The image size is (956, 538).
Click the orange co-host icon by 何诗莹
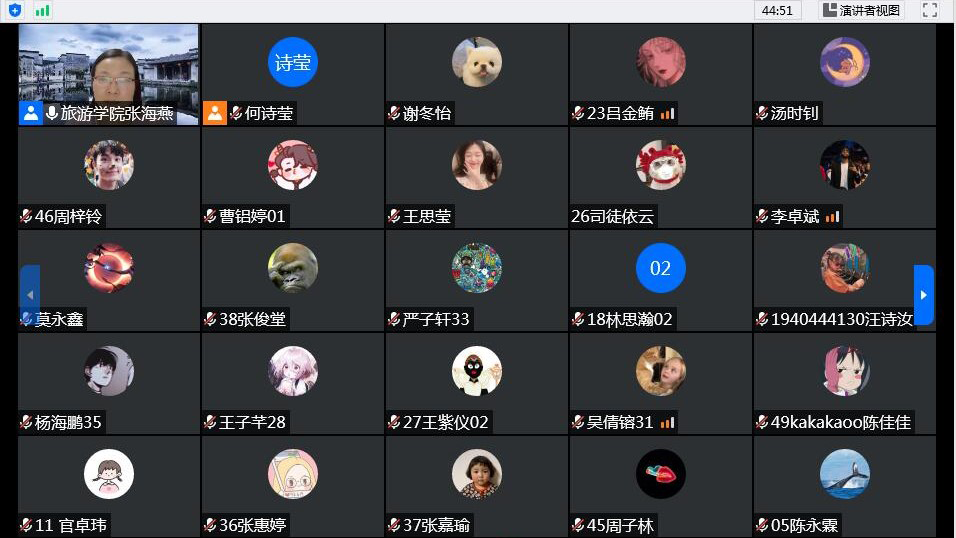click(215, 113)
